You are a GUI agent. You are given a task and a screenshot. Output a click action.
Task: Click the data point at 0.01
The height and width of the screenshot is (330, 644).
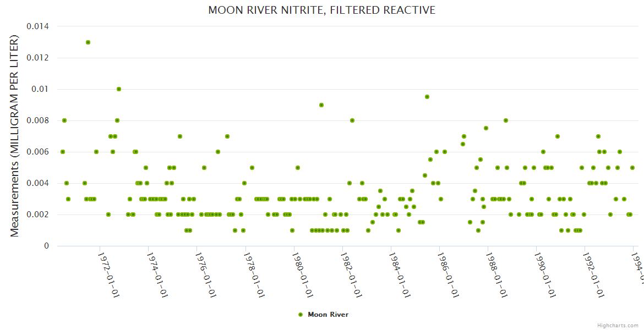point(119,89)
